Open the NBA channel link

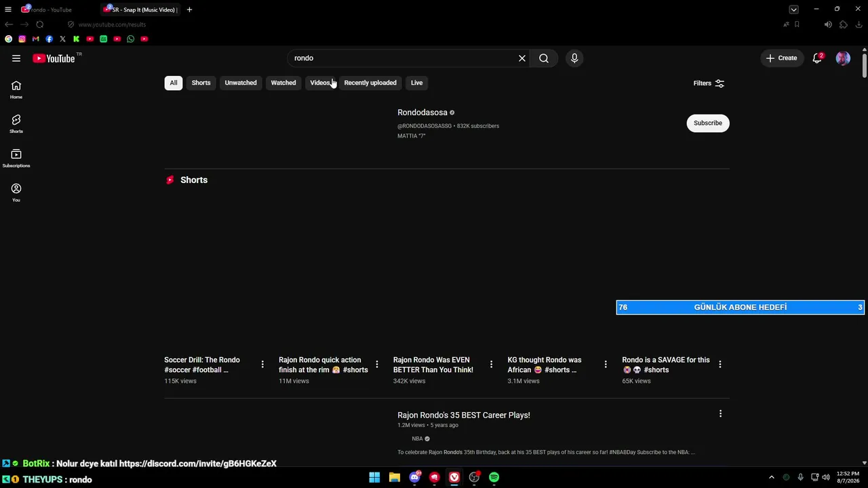pos(417,439)
